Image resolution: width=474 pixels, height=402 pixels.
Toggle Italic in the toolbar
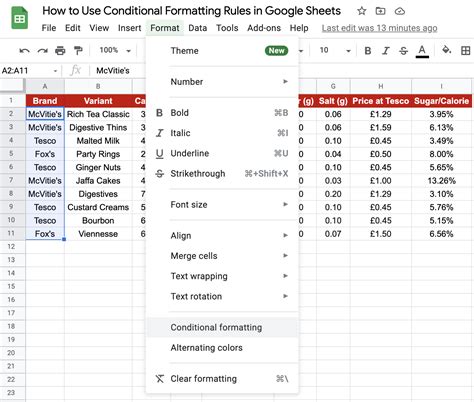click(x=386, y=51)
